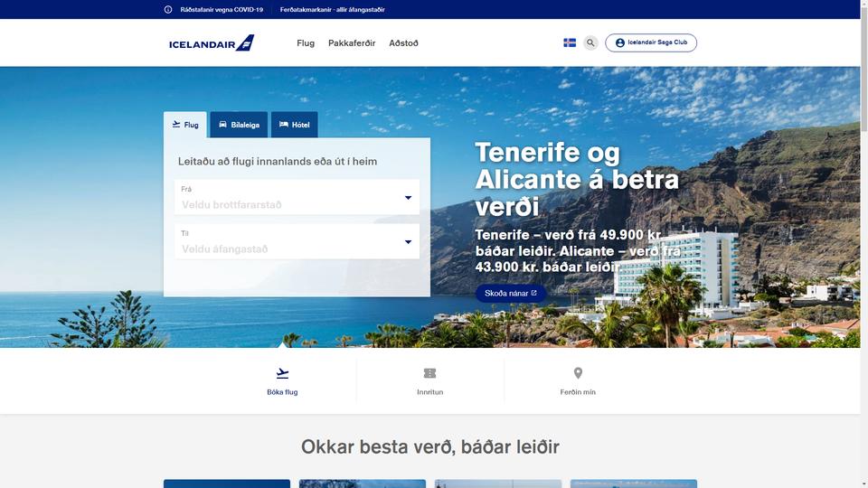The width and height of the screenshot is (868, 488).
Task: Open Innritun check-in ticket icon
Action: pyautogui.click(x=429, y=373)
